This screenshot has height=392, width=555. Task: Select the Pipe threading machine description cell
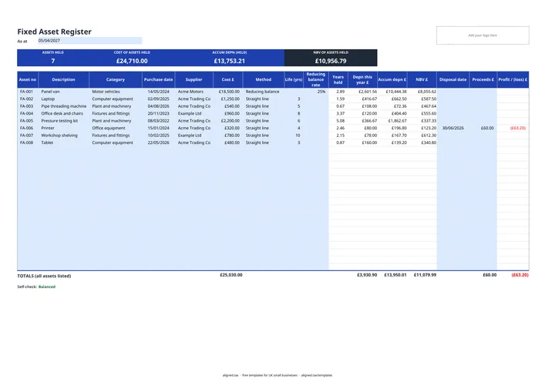pos(64,106)
